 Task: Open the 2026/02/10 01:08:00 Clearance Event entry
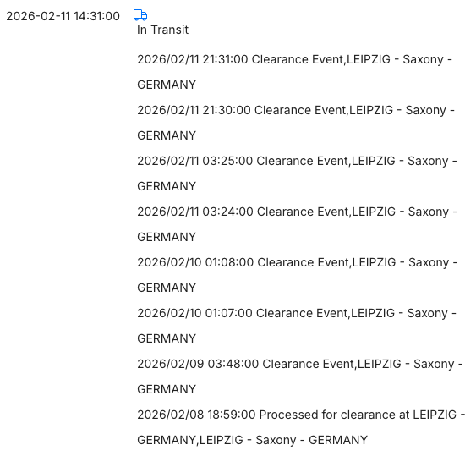click(298, 275)
